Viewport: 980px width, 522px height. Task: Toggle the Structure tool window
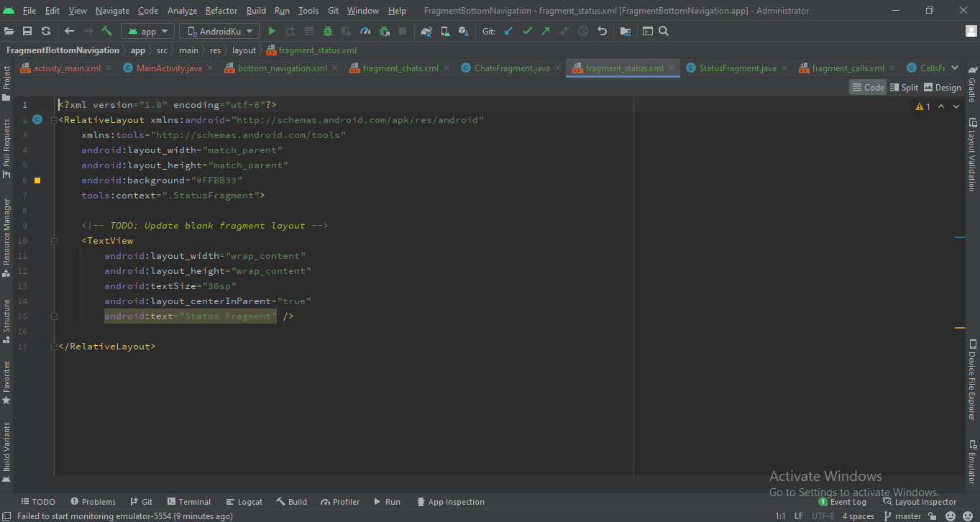[x=6, y=321]
